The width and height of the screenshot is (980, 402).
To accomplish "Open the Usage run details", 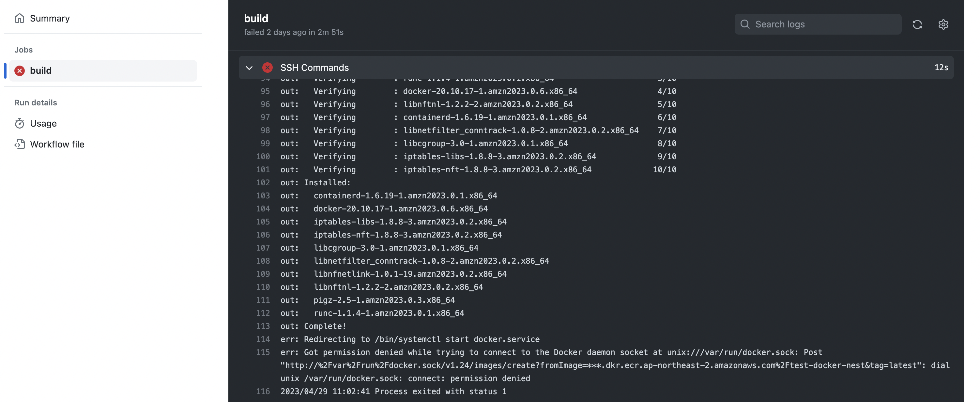I will click(43, 123).
